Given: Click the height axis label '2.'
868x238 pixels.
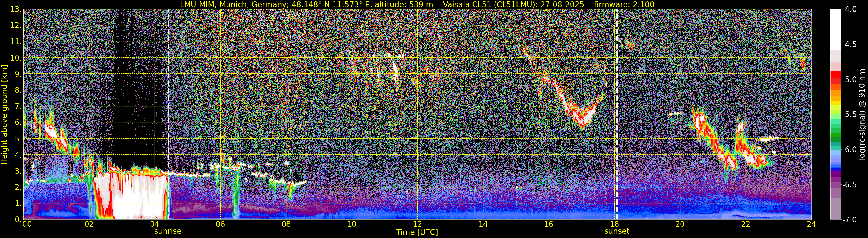Looking at the screenshot, I should 18,188.
